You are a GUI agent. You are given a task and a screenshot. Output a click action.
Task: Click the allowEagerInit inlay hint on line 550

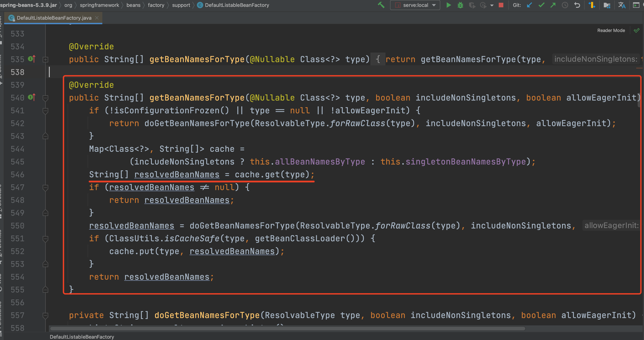(x=612, y=226)
